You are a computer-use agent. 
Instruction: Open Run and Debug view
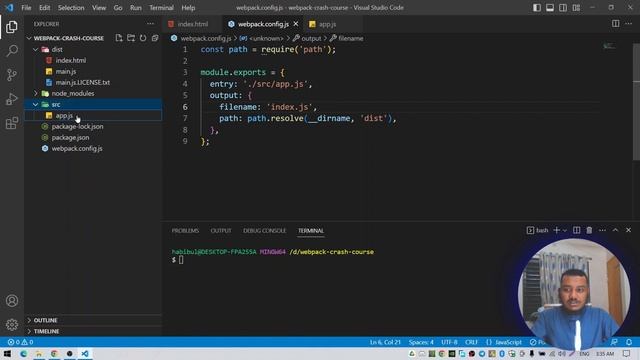[12, 99]
